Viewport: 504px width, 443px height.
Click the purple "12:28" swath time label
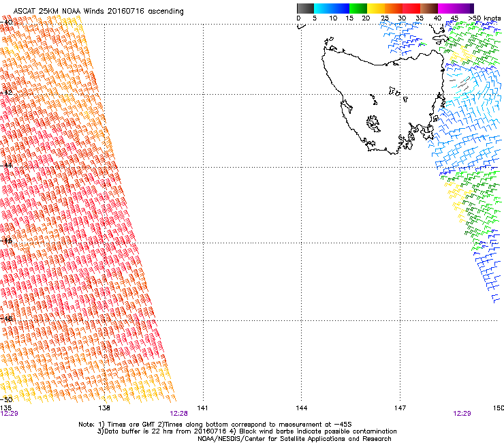click(x=178, y=414)
